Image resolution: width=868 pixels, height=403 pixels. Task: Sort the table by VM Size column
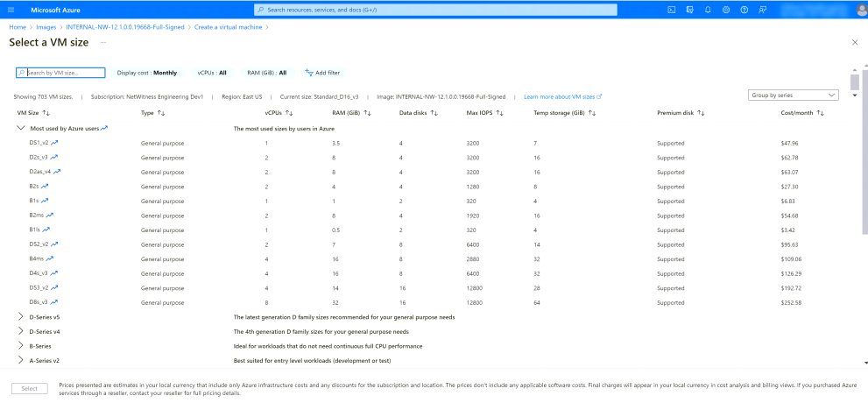(34, 113)
